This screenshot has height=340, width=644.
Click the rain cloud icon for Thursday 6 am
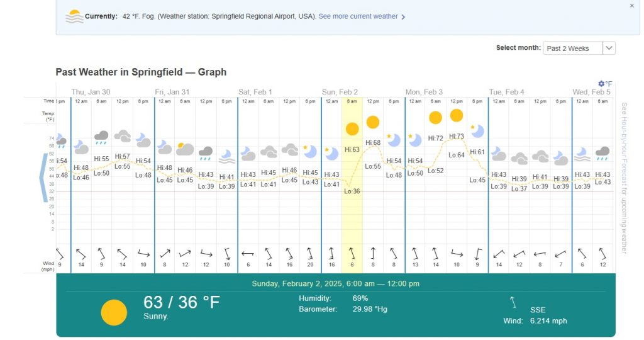pos(101,136)
